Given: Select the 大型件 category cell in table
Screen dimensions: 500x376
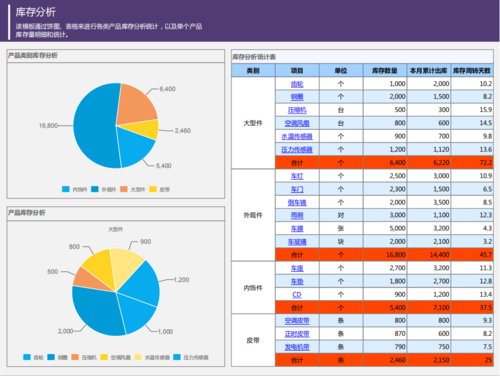Looking at the screenshot, I should coord(253,123).
